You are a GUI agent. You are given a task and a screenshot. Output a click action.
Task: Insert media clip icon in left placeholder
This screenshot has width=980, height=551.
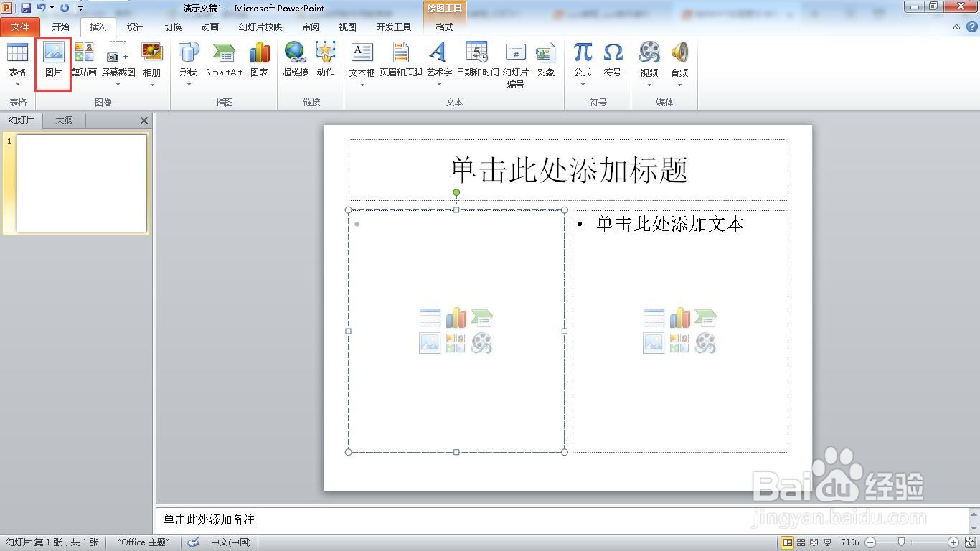[481, 343]
